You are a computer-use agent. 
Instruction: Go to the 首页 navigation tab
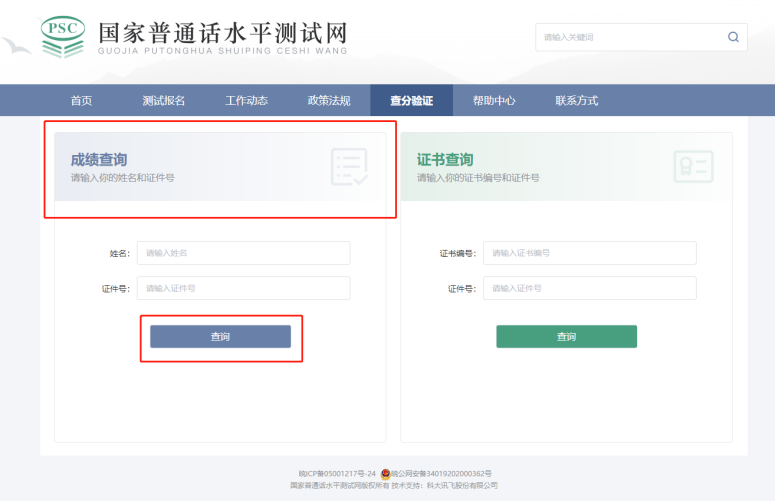[81, 100]
